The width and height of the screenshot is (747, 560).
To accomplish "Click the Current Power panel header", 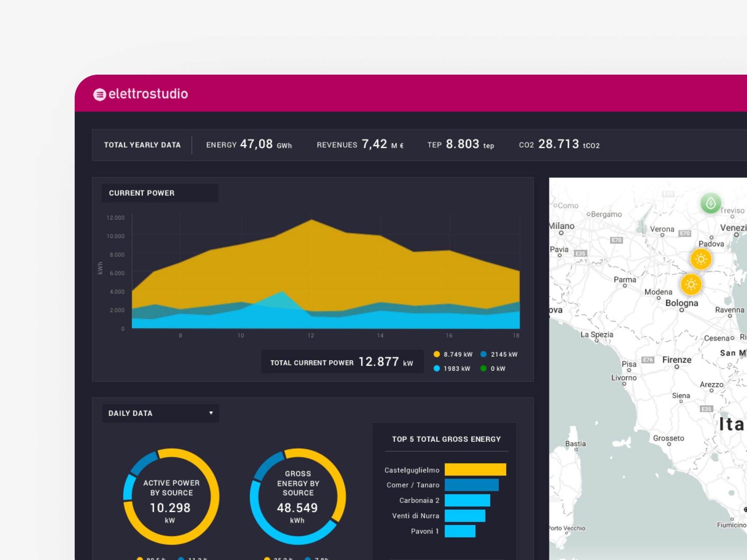I will coord(142,193).
